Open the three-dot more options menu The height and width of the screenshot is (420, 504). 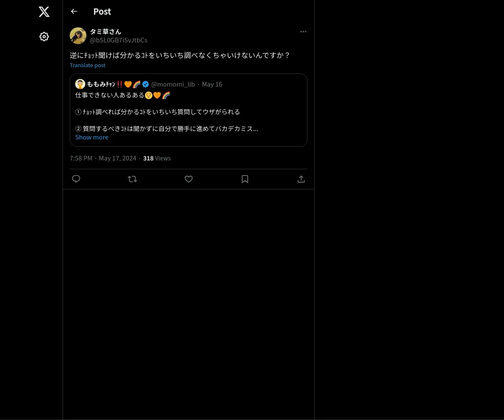[x=303, y=31]
